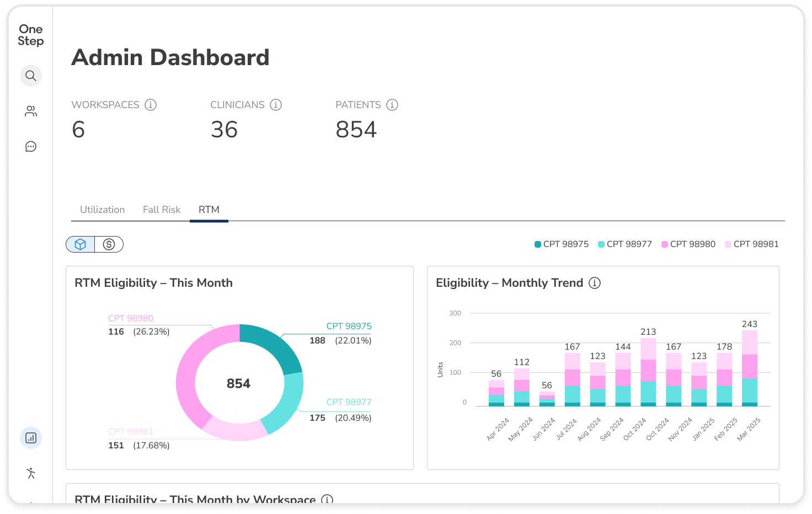812x514 pixels.
Task: Click the tallest 213 bar in trend chart
Action: [648, 372]
